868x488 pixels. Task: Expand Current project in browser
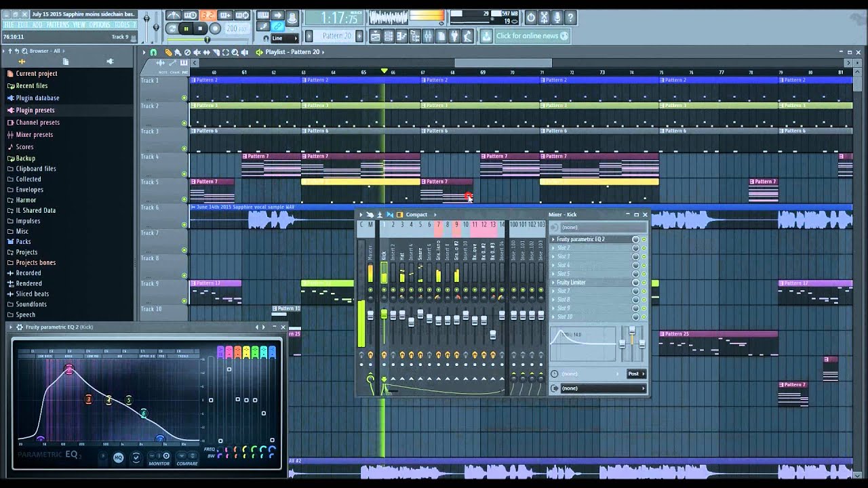tap(37, 73)
